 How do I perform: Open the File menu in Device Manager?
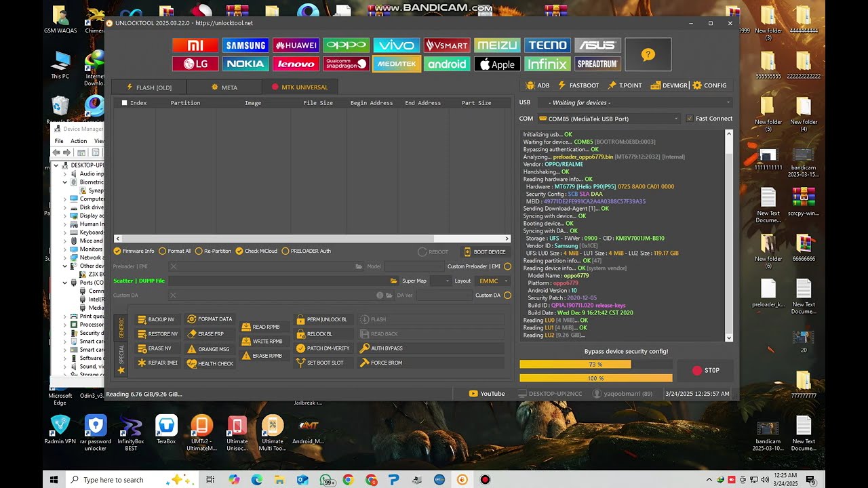(59, 141)
